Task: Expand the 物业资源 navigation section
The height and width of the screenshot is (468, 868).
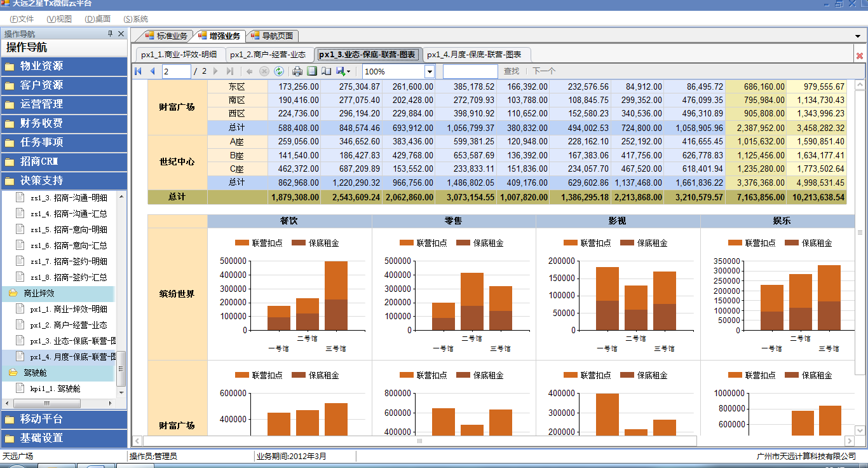Action: [x=64, y=66]
